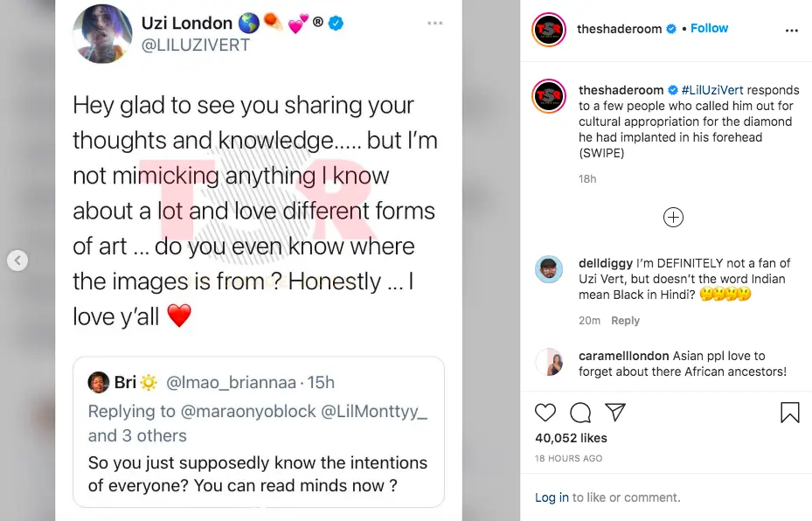Screen dimensions: 812x521
Task: Open comments via speech bubble icon
Action: [580, 413]
